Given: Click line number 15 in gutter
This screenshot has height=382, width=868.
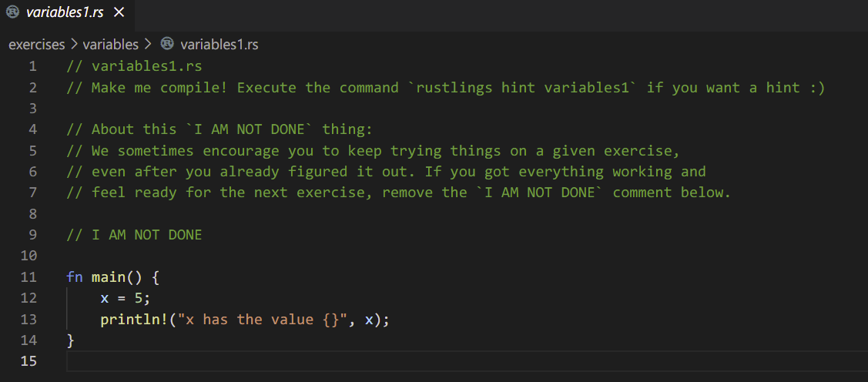Looking at the screenshot, I should 28,361.
